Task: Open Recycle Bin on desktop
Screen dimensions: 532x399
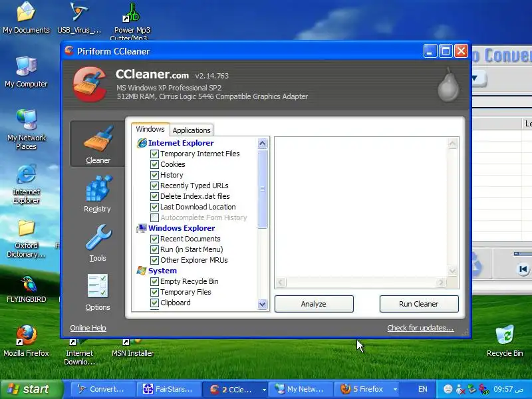Action: 505,340
